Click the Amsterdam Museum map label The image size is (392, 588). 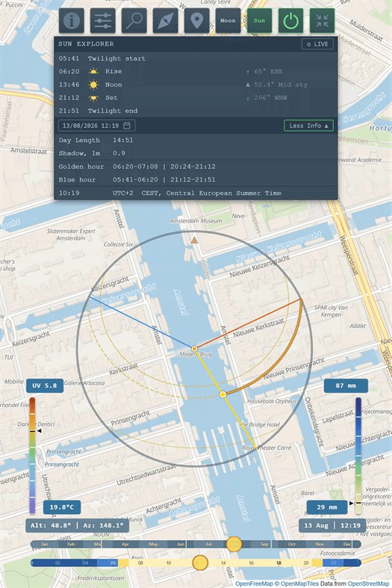click(x=196, y=221)
